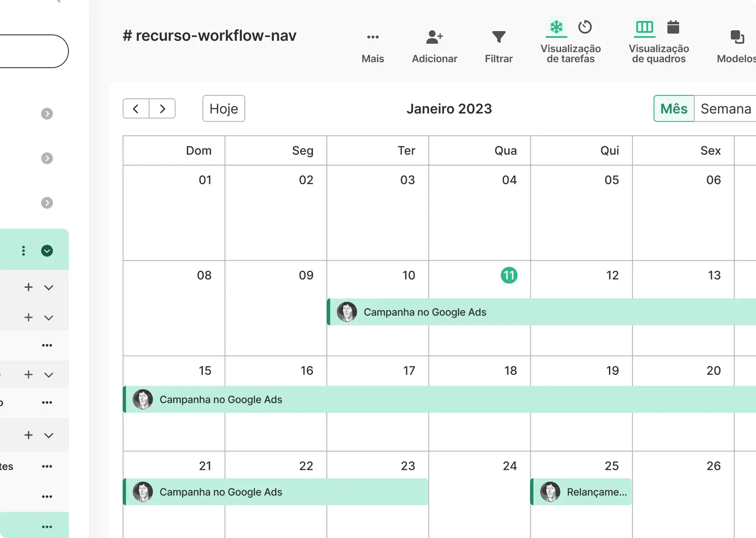The height and width of the screenshot is (538, 756).
Task: Go to the next month
Action: [163, 109]
